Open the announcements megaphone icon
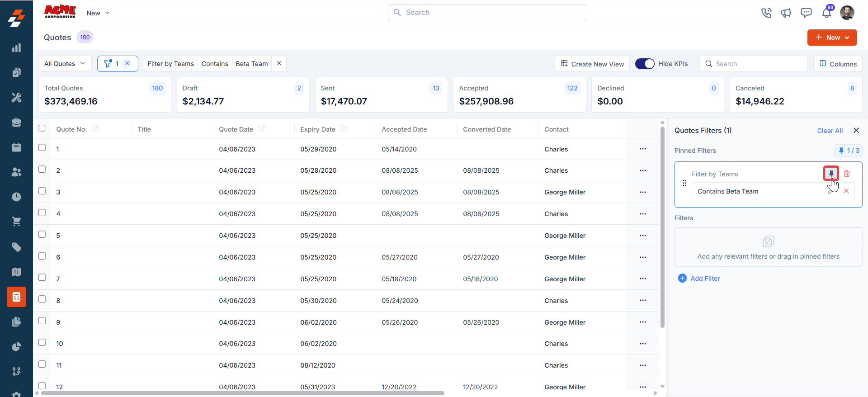 pyautogui.click(x=786, y=13)
